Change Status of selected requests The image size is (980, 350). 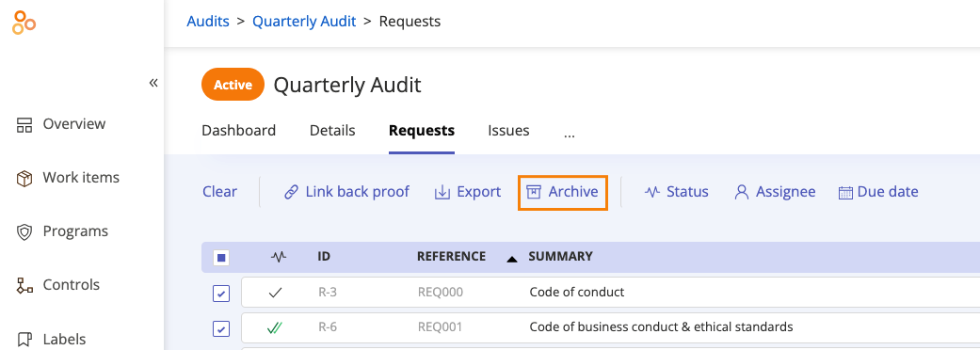(x=676, y=192)
